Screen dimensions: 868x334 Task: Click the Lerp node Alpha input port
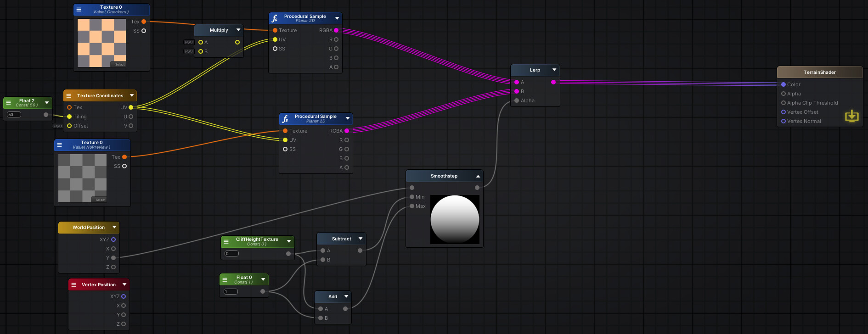point(517,100)
